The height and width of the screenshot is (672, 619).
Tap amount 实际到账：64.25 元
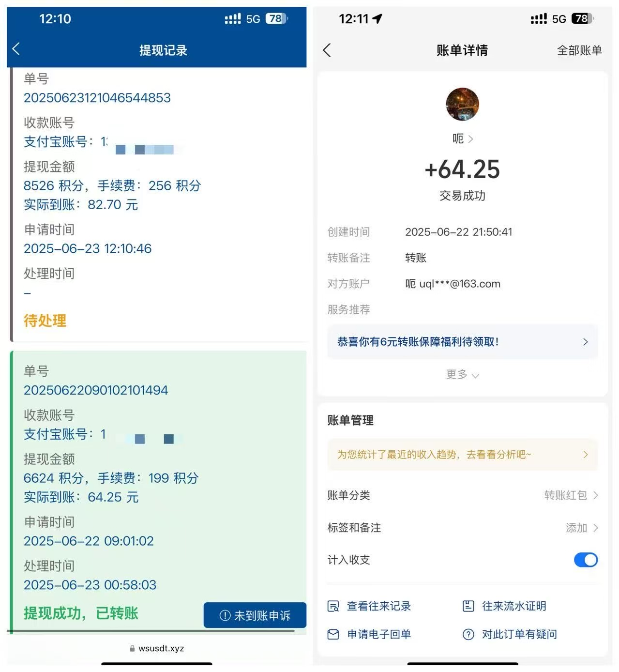[x=81, y=497]
